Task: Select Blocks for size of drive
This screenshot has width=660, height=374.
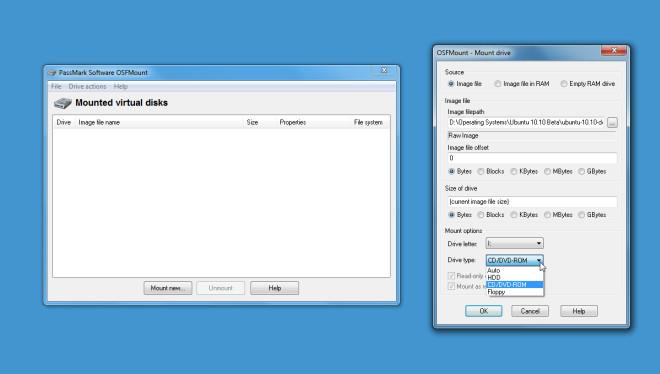Action: (481, 215)
